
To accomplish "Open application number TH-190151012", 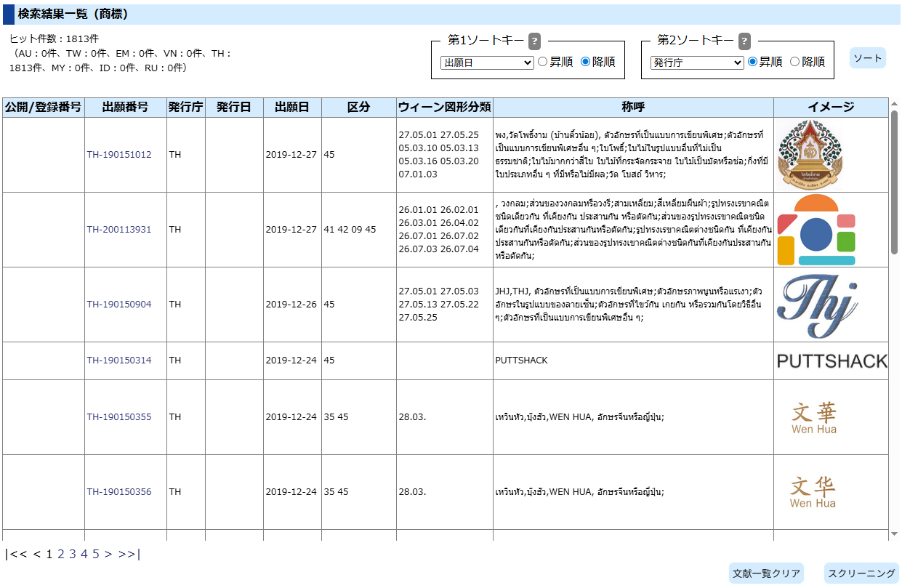I will point(119,155).
